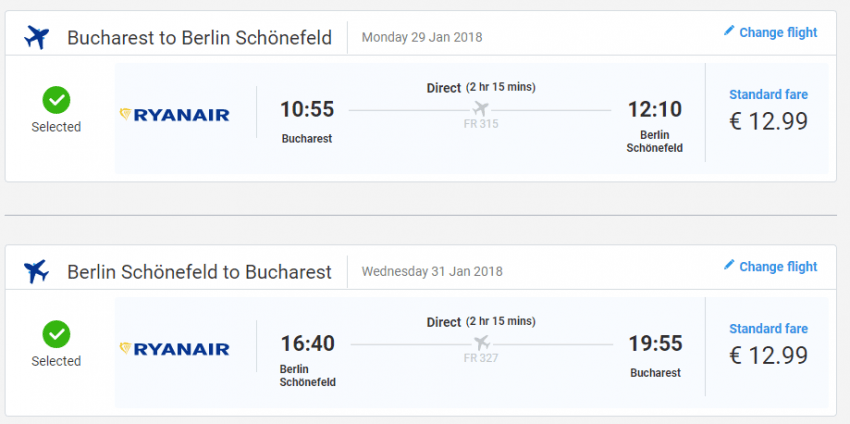The width and height of the screenshot is (850, 424).
Task: Click the plane icon above FR 327
Action: tap(482, 343)
